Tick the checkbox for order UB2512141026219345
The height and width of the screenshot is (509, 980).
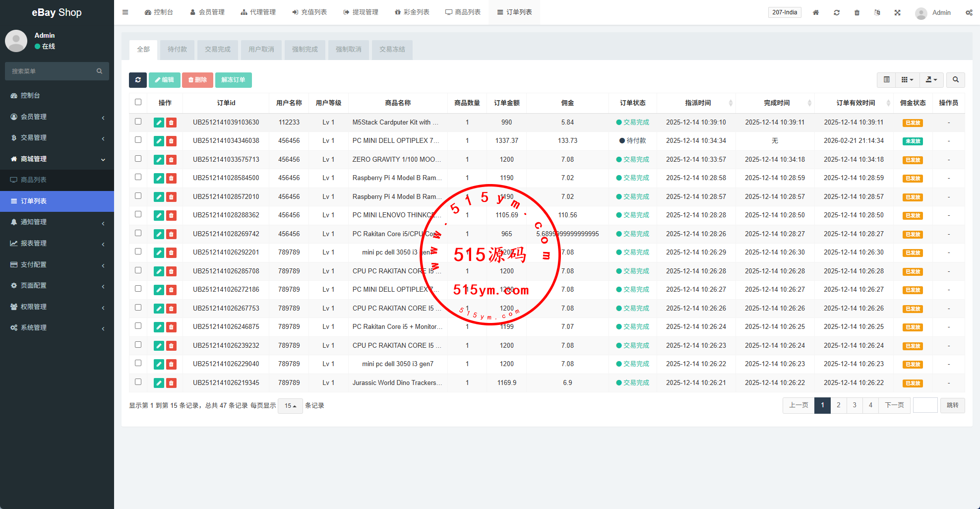138,382
